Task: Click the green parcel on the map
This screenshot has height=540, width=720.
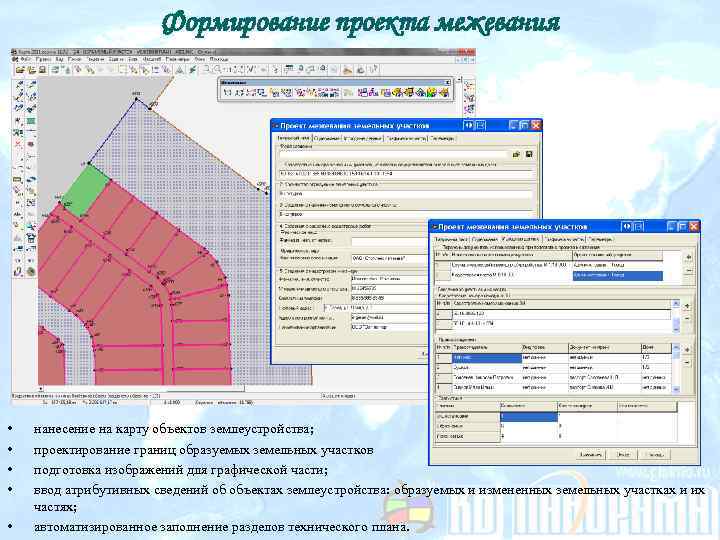Action: pos(86,190)
